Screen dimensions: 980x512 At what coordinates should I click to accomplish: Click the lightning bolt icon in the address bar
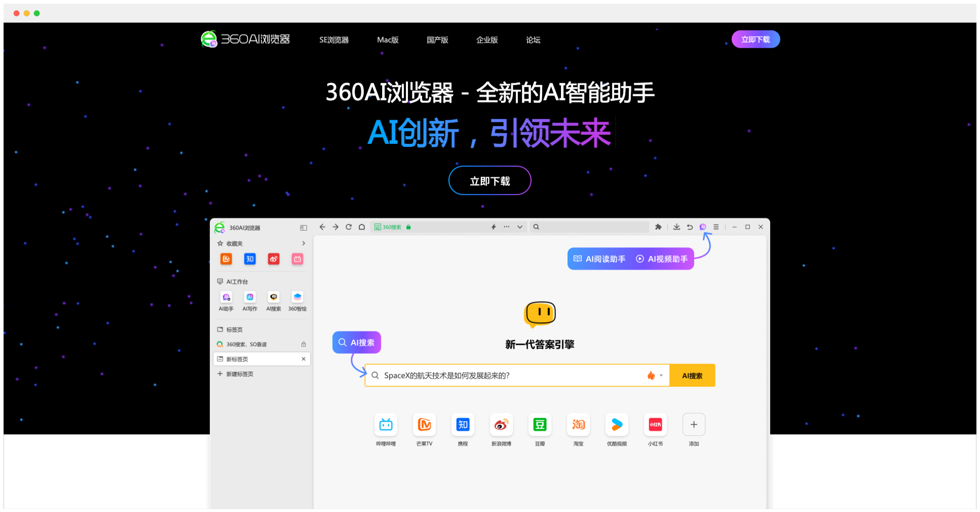(x=494, y=227)
